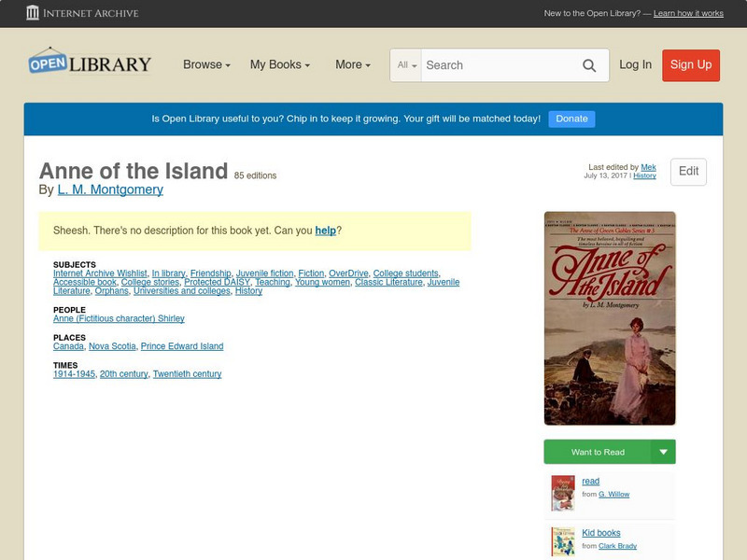The image size is (747, 560).
Task: Click the Edit button
Action: [688, 172]
